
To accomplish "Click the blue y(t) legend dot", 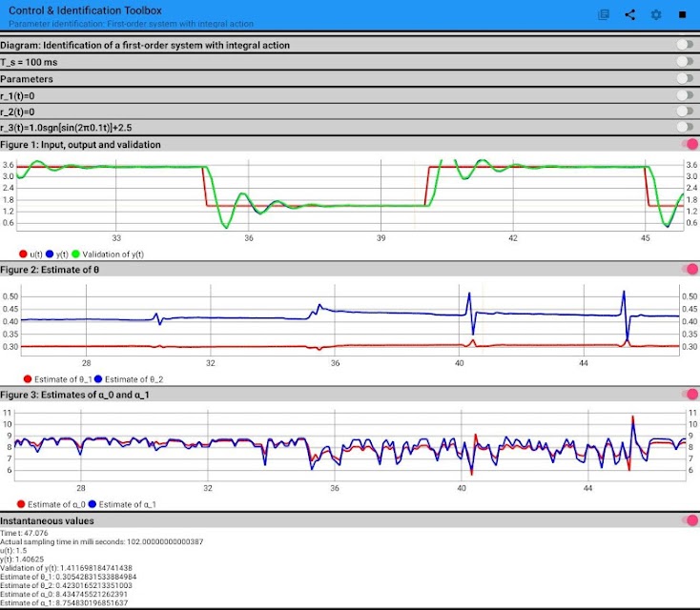I will coord(50,254).
